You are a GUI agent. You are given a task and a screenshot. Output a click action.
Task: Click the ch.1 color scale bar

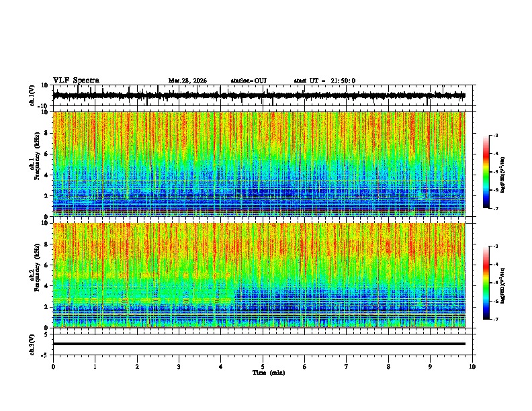(x=486, y=172)
